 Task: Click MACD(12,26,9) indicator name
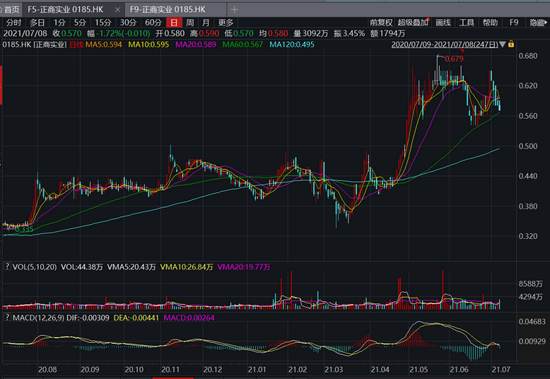click(x=39, y=318)
